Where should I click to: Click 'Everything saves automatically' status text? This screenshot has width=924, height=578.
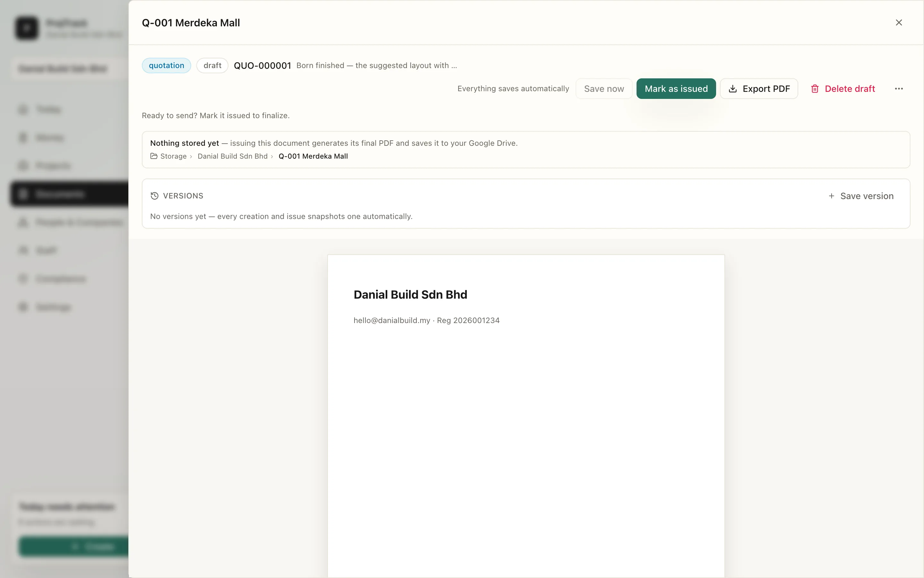pos(513,89)
